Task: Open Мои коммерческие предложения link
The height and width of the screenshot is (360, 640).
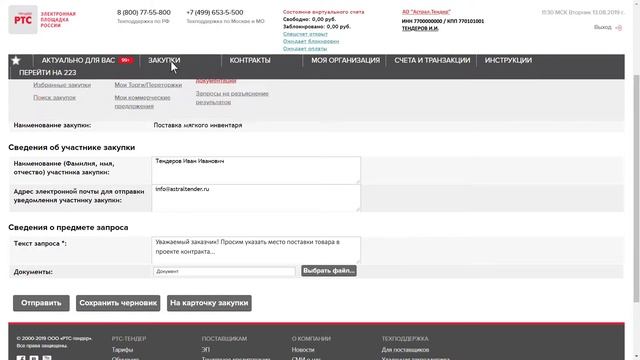Action: tap(142, 102)
